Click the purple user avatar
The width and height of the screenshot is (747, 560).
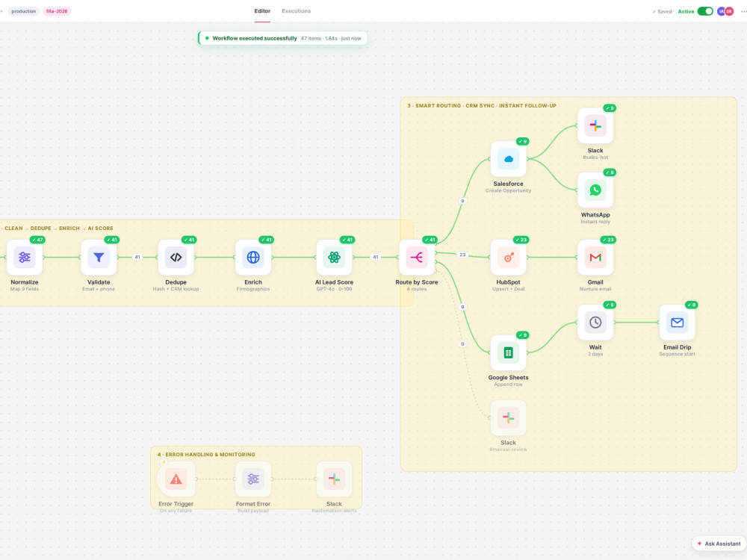[x=721, y=11]
